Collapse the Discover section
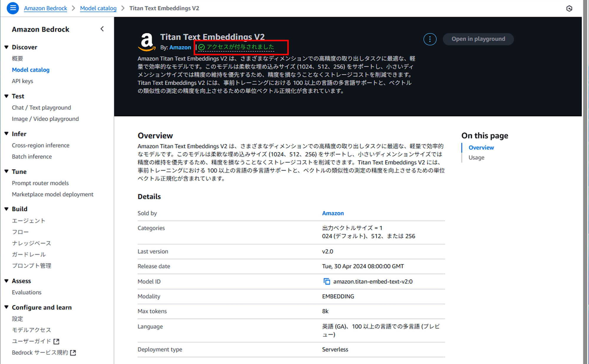 [6, 47]
